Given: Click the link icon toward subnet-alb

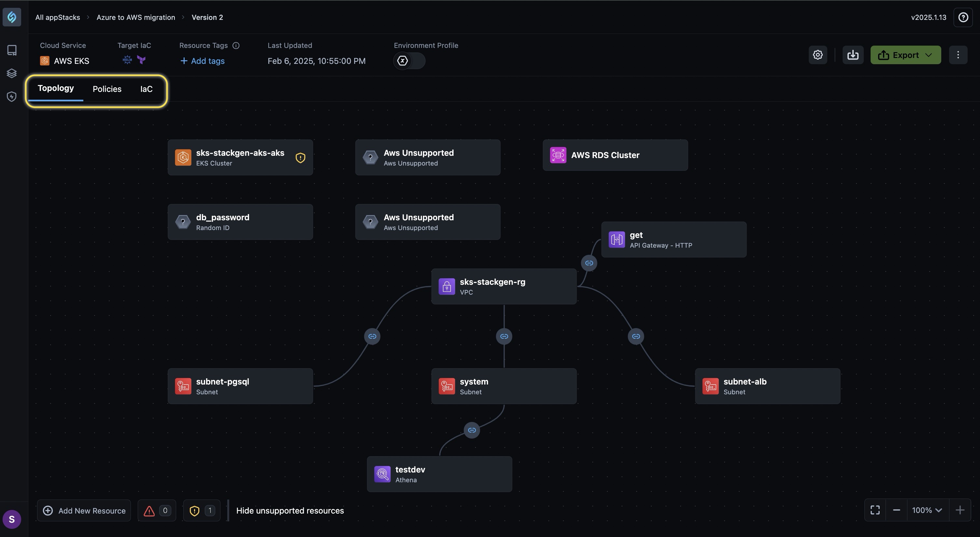Looking at the screenshot, I should point(636,336).
